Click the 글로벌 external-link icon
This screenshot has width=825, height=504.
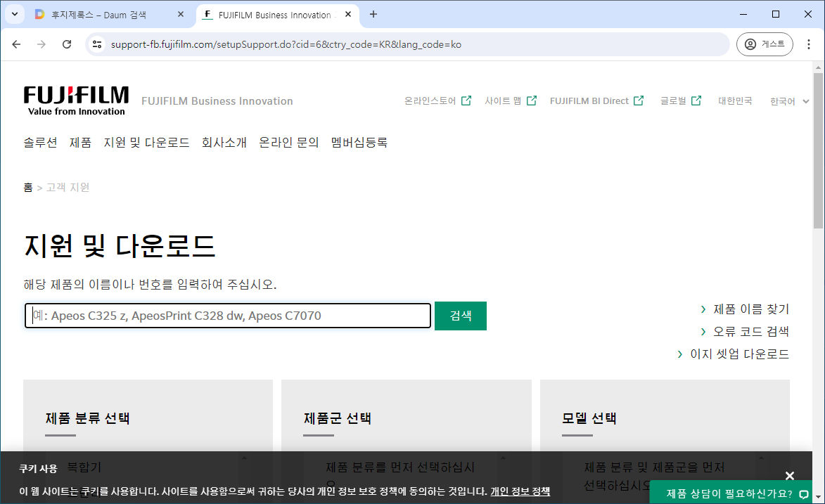click(x=696, y=101)
